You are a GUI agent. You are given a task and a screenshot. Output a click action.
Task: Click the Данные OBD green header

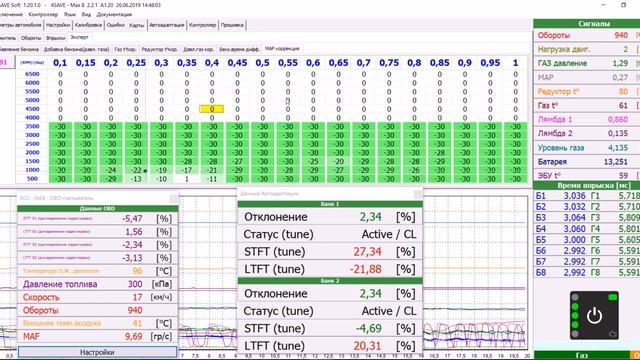(x=98, y=209)
